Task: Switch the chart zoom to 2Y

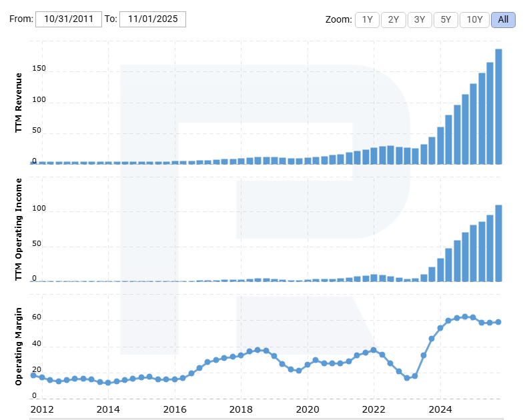Action: (x=394, y=19)
